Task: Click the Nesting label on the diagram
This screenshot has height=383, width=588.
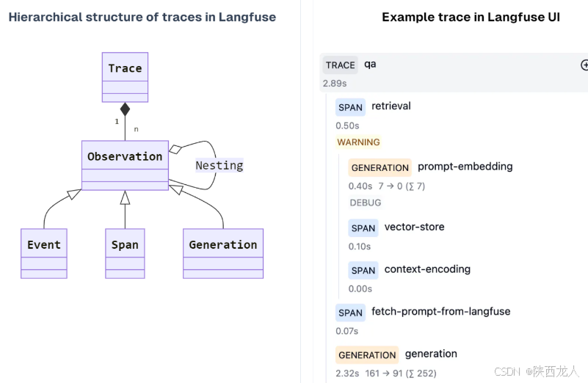Action: click(219, 165)
